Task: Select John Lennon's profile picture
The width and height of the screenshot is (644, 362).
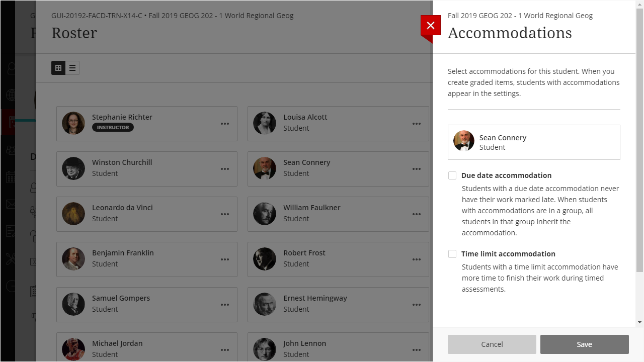Action: pos(265,349)
